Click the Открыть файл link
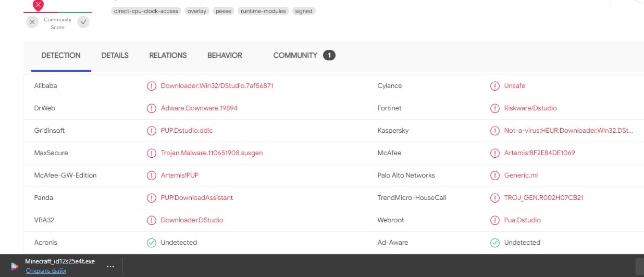This screenshot has height=277, width=644. point(45,271)
